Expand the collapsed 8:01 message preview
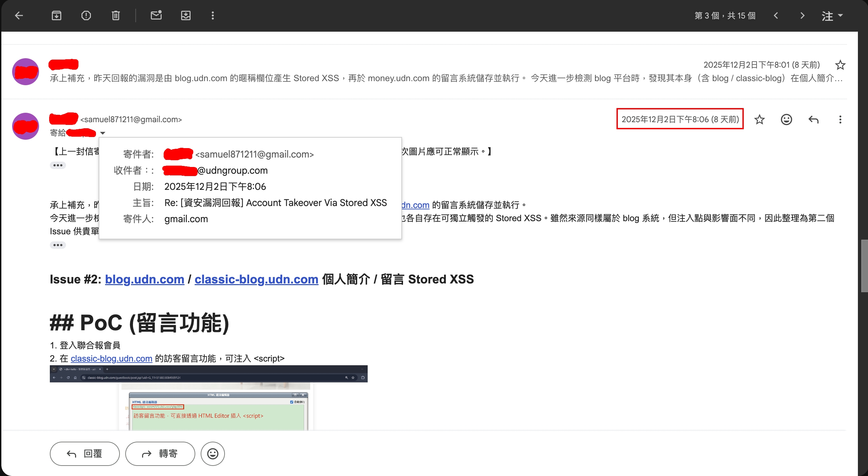This screenshot has height=476, width=868. pos(446,78)
